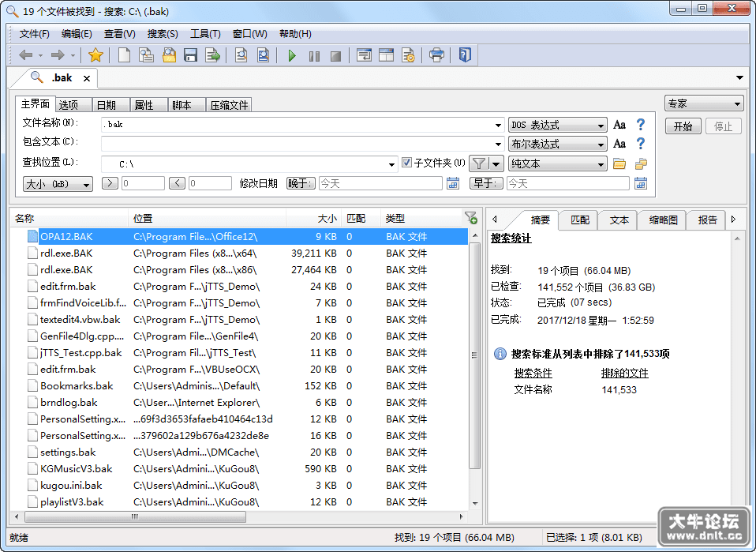Open calendar for 早于 date

[x=640, y=183]
